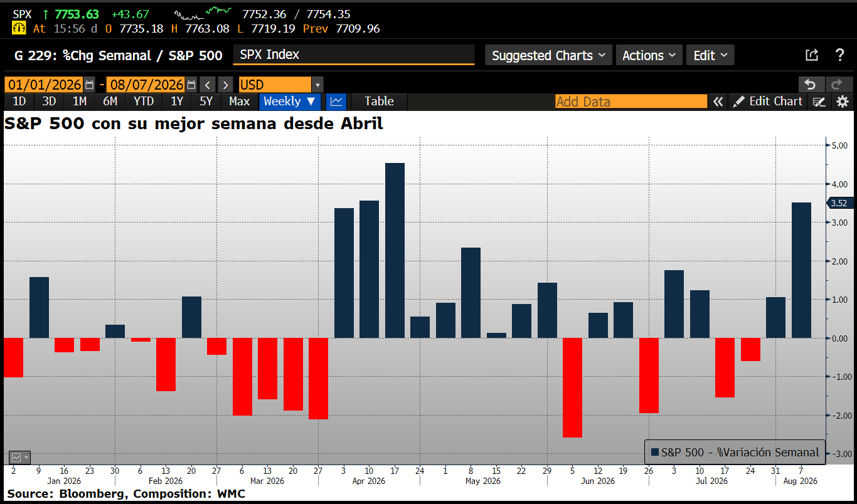Click the SPX ticker symbol at top-left

pyautogui.click(x=23, y=14)
